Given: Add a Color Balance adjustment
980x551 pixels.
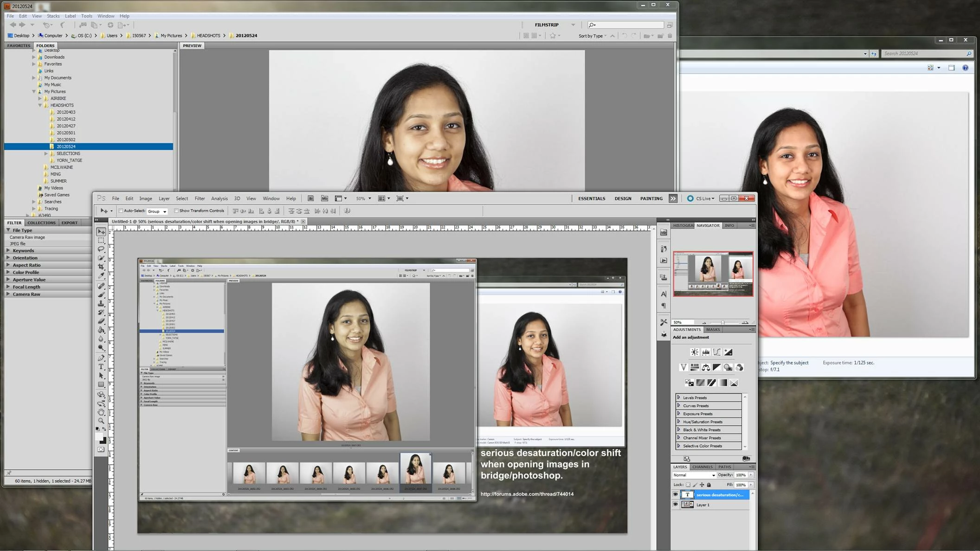Looking at the screenshot, I should (x=706, y=367).
